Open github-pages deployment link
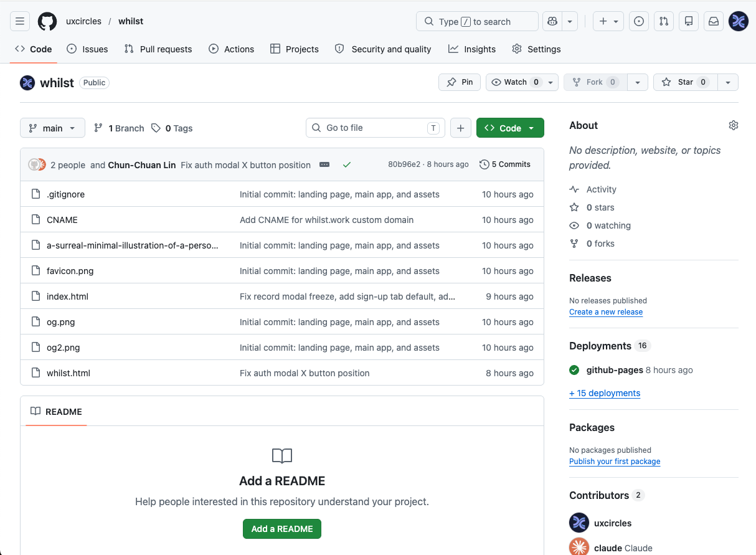 pyautogui.click(x=615, y=370)
